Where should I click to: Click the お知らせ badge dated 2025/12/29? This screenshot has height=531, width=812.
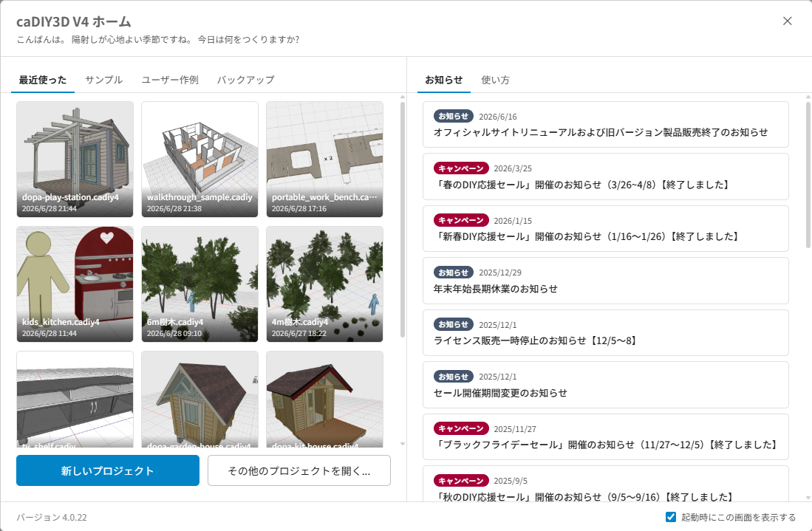(454, 273)
